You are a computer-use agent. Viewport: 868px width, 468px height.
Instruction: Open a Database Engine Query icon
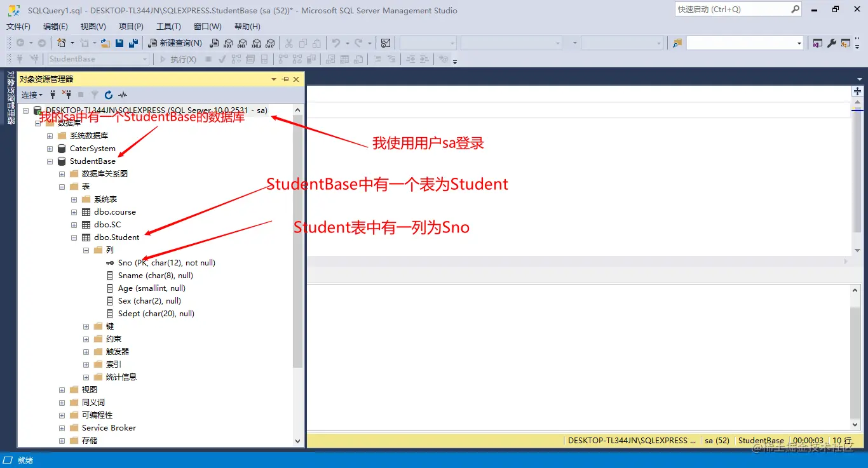215,43
